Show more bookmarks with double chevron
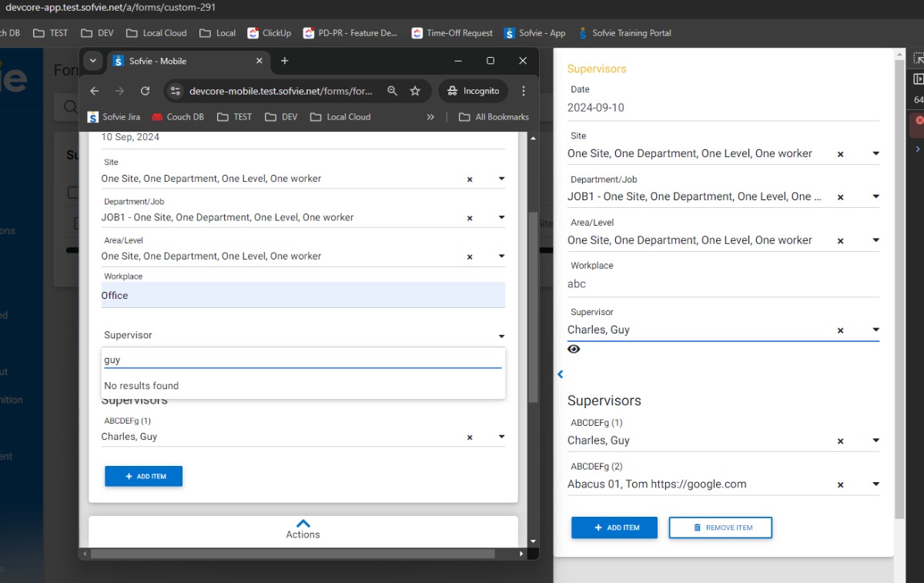The width and height of the screenshot is (924, 583). [x=430, y=117]
